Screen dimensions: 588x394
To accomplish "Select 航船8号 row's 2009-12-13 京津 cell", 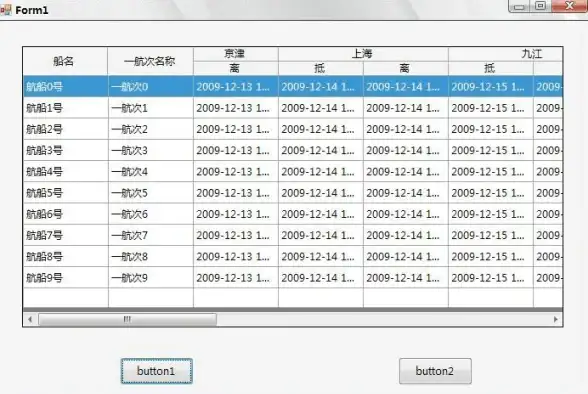I will point(236,257).
